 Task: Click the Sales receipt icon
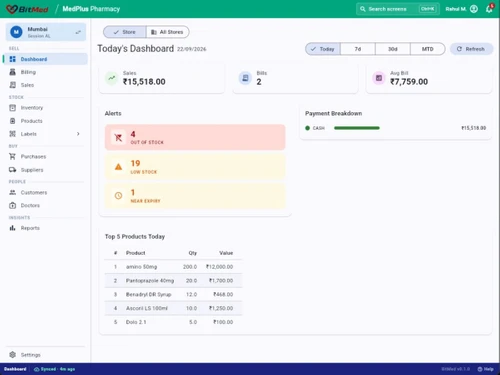(x=13, y=85)
